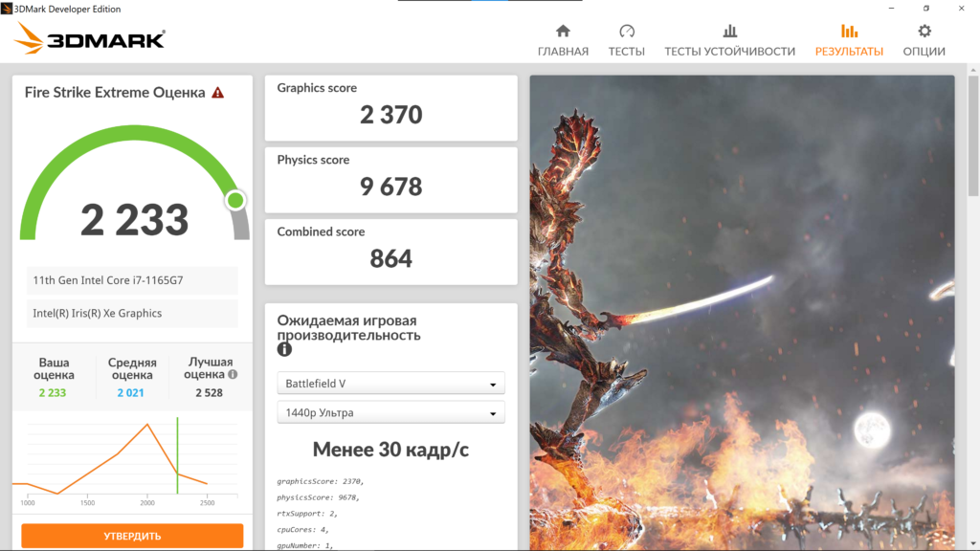Click the Stress Tests bar chart icon

tap(730, 32)
